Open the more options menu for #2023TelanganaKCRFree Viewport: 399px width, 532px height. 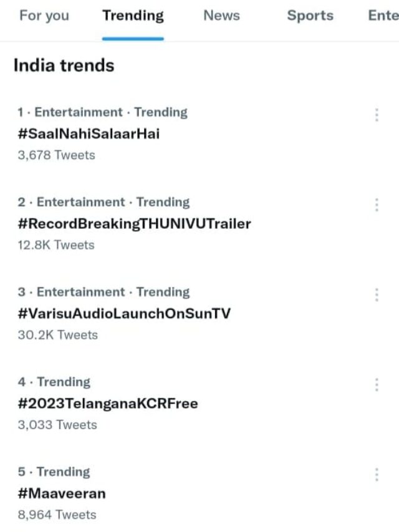coord(377,385)
